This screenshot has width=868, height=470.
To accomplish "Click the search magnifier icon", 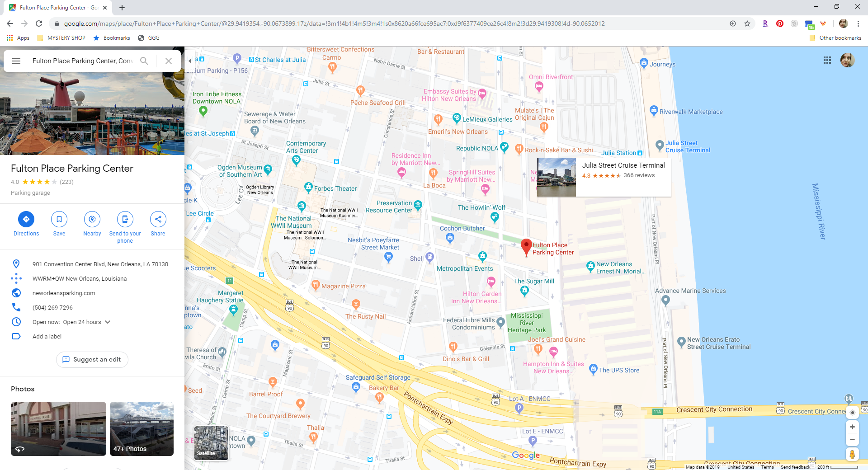I will [144, 61].
